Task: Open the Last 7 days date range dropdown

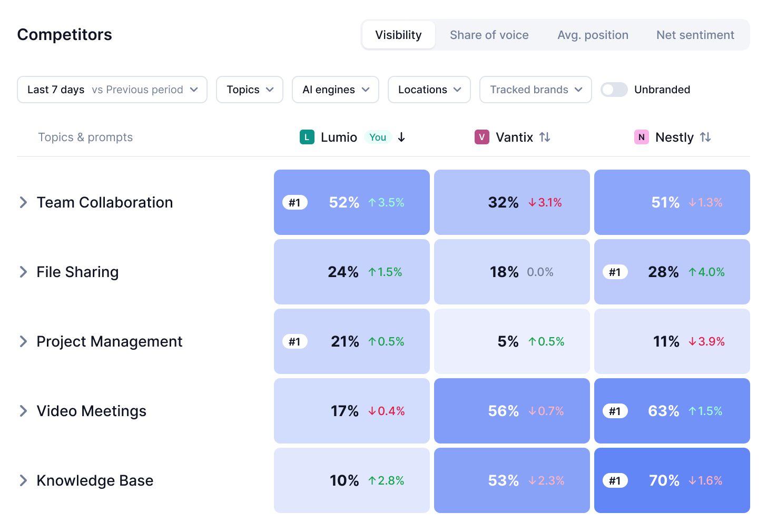Action: (x=112, y=90)
